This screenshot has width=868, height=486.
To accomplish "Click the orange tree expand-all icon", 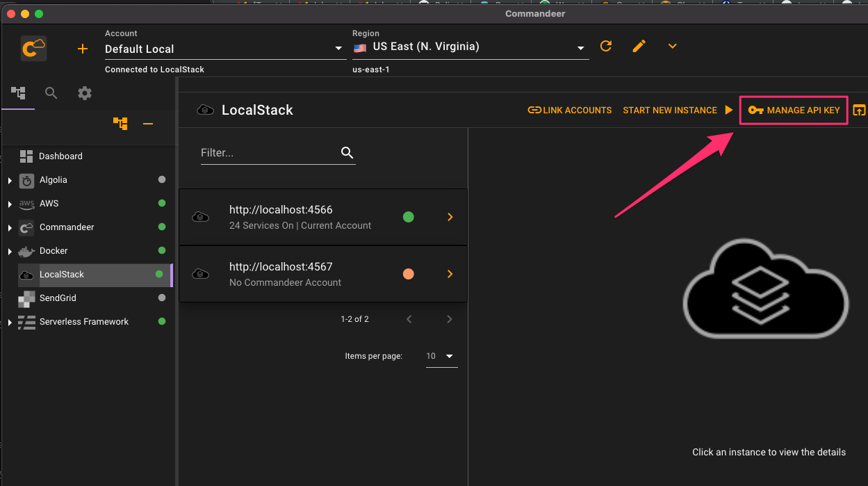I will coord(120,124).
